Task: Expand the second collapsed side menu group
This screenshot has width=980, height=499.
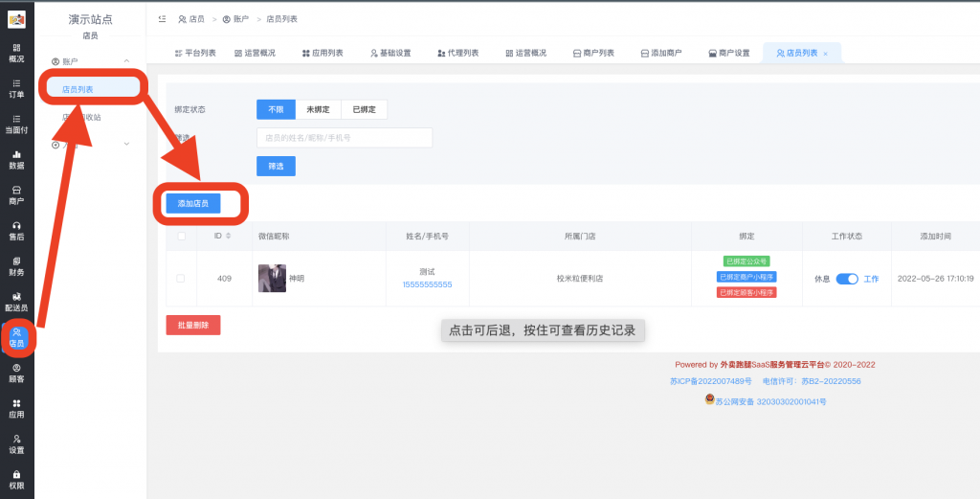Action: [x=127, y=145]
